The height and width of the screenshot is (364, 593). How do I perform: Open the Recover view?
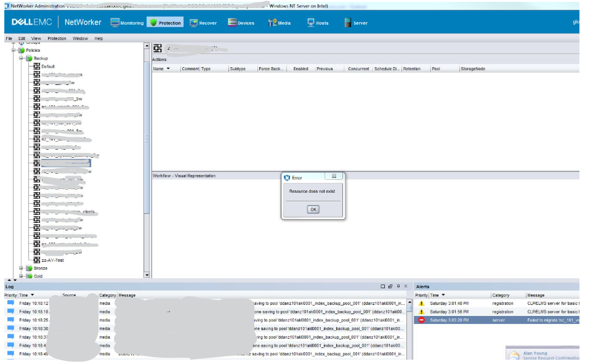[203, 23]
